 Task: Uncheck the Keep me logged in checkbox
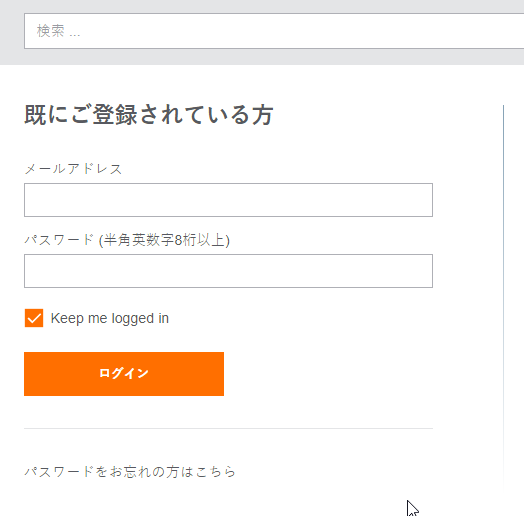coord(34,318)
